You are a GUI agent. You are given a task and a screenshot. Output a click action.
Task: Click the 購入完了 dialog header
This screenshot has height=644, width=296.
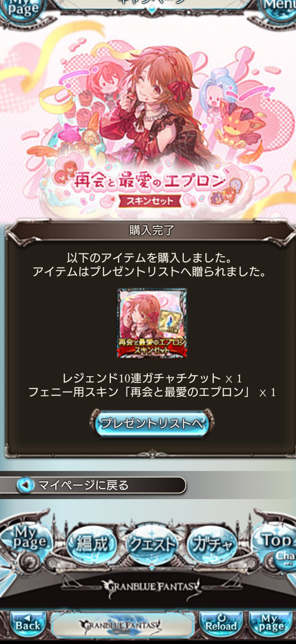pos(151,230)
